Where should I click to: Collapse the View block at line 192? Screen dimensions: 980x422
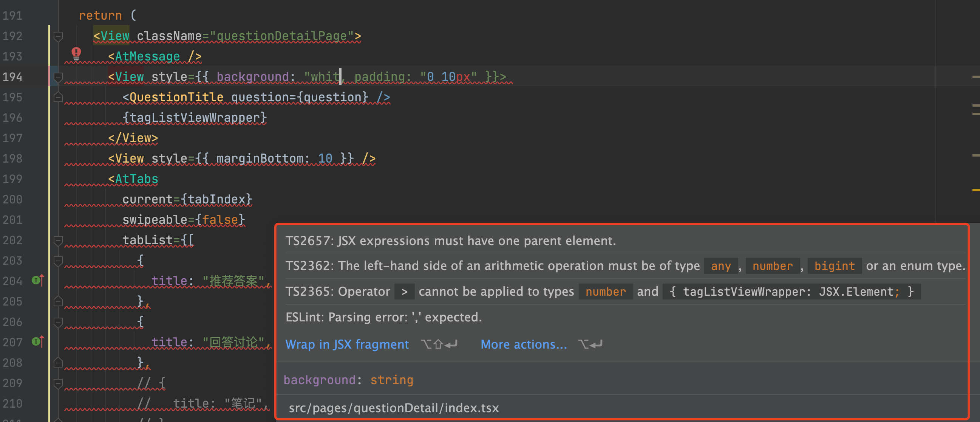point(58,36)
